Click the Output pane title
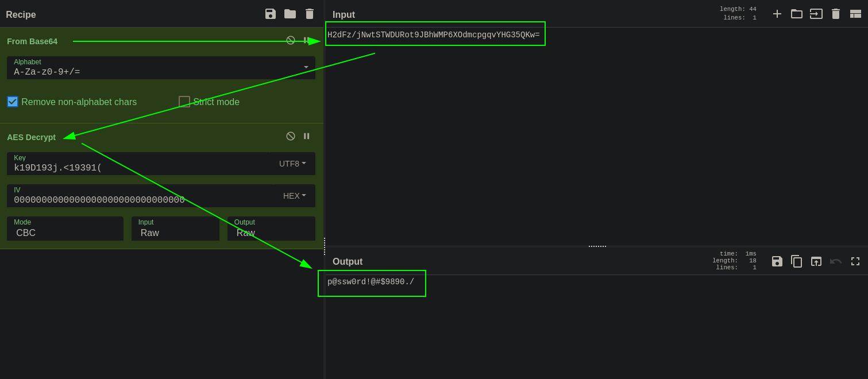 tap(348, 262)
